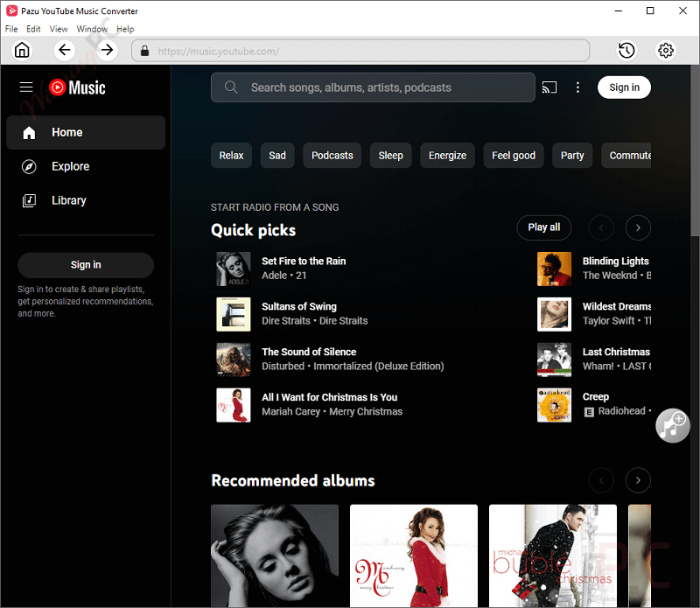Open the Edit menu
This screenshot has width=700, height=608.
coord(33,29)
